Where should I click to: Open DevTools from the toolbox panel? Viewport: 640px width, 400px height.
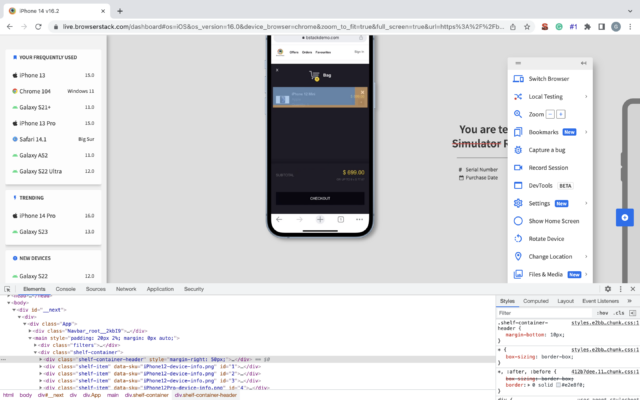542,185
